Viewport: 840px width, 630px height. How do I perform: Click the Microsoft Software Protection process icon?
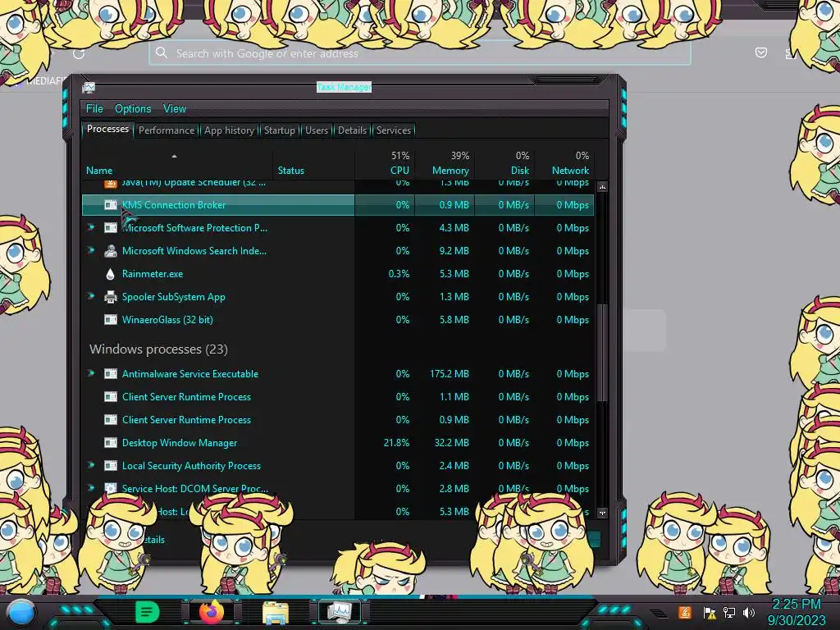click(x=111, y=228)
